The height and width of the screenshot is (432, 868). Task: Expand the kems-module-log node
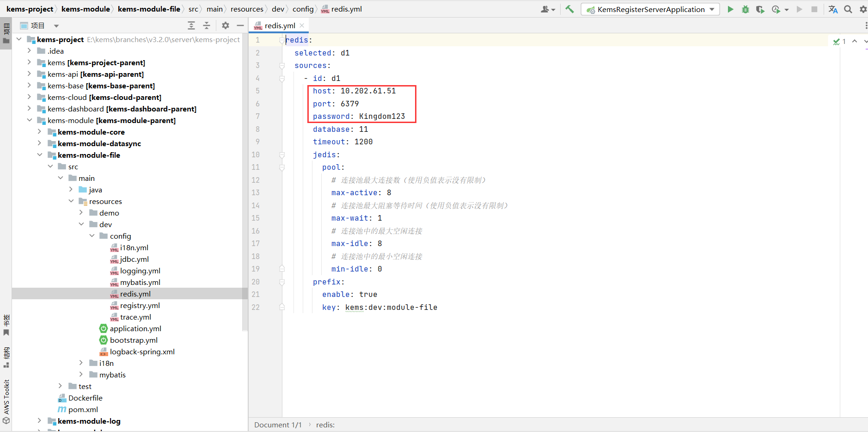(40, 421)
